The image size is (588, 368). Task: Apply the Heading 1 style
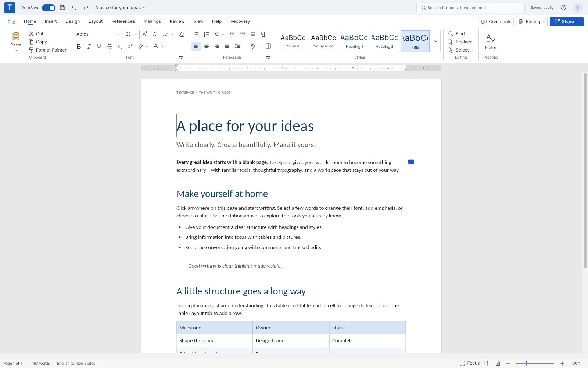click(x=354, y=41)
